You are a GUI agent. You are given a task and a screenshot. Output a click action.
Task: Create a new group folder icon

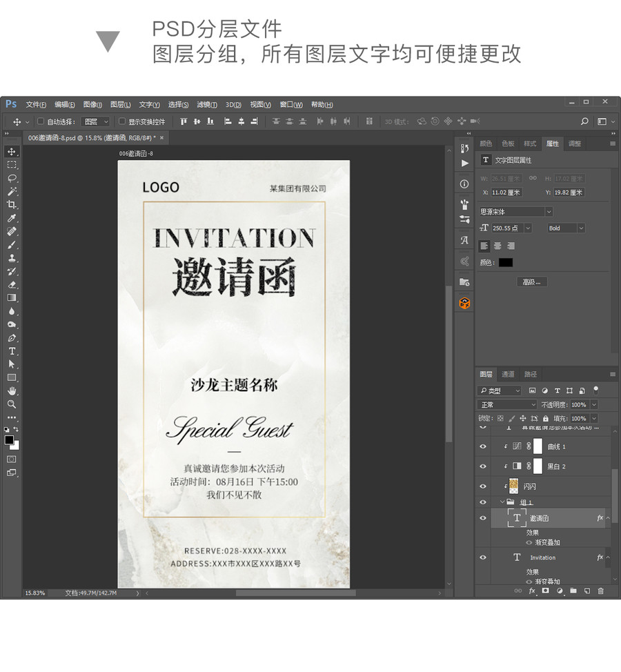573,591
